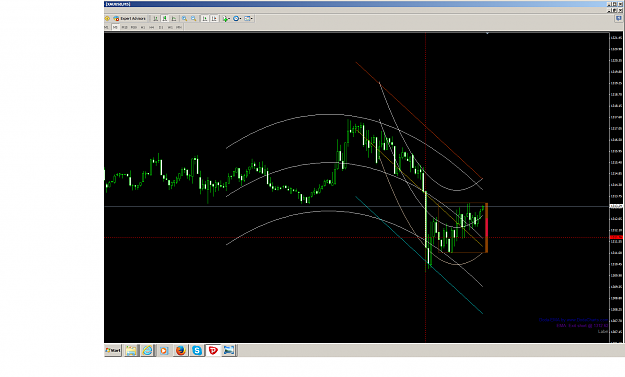625x377 pixels.
Task: Select the M15 timeframe
Action: (x=124, y=27)
